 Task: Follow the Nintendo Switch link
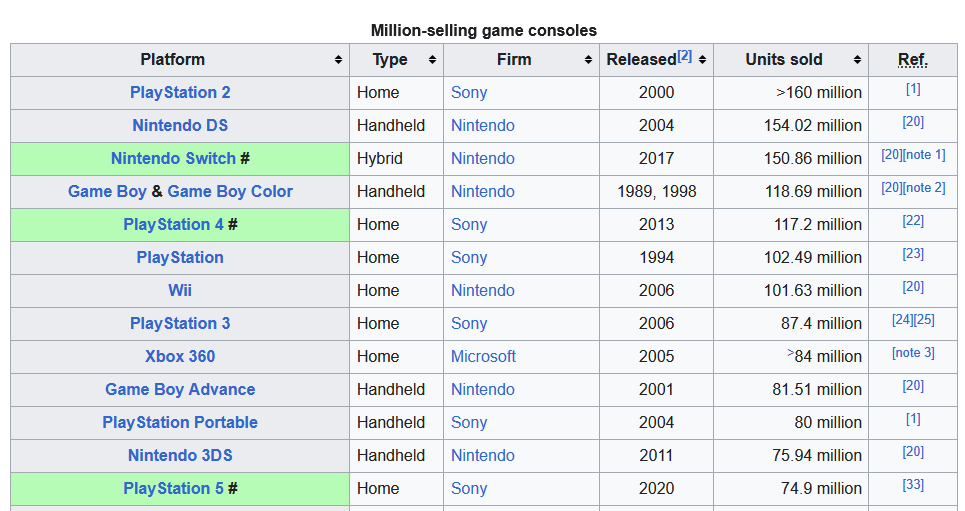coord(173,158)
